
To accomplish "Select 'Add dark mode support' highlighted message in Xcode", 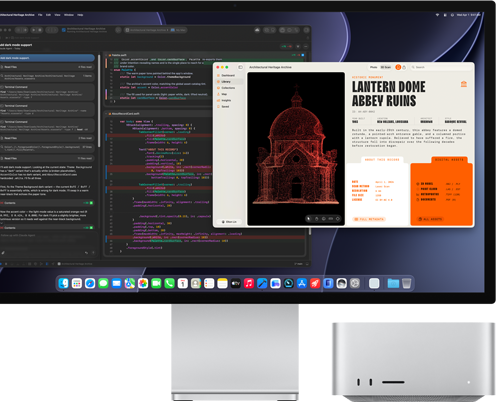I will (47, 58).
